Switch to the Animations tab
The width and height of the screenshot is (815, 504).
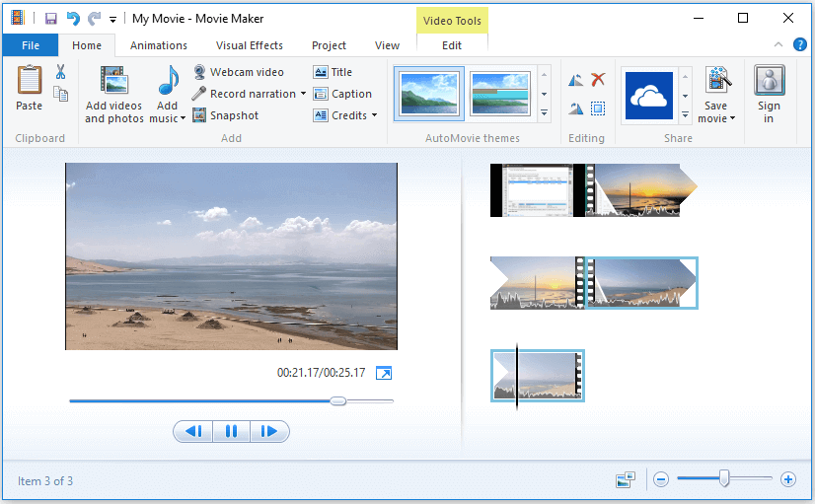pyautogui.click(x=159, y=45)
